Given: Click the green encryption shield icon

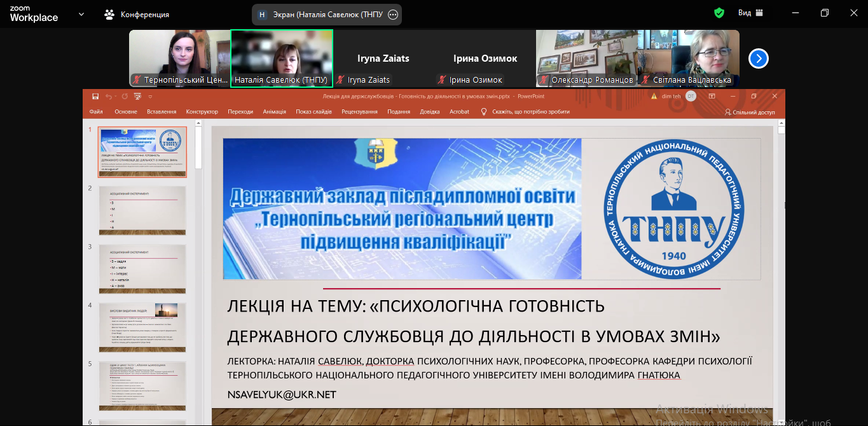Looking at the screenshot, I should (719, 13).
